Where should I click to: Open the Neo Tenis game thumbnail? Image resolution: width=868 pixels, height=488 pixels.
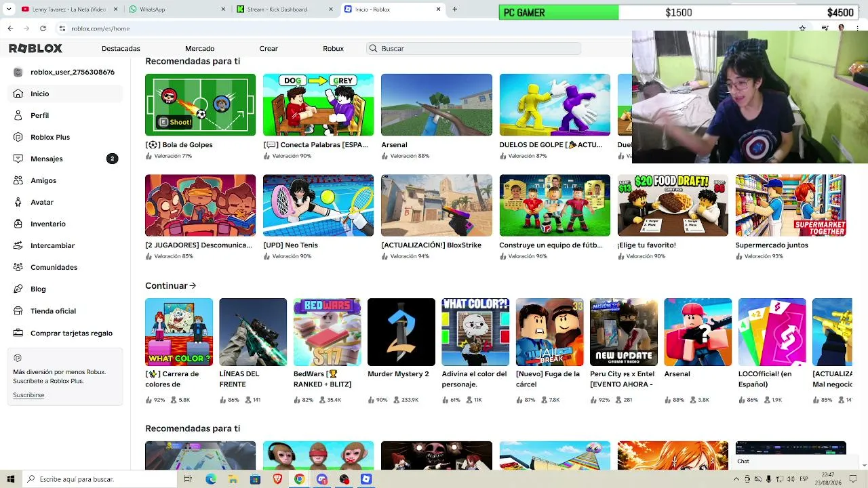coord(318,205)
